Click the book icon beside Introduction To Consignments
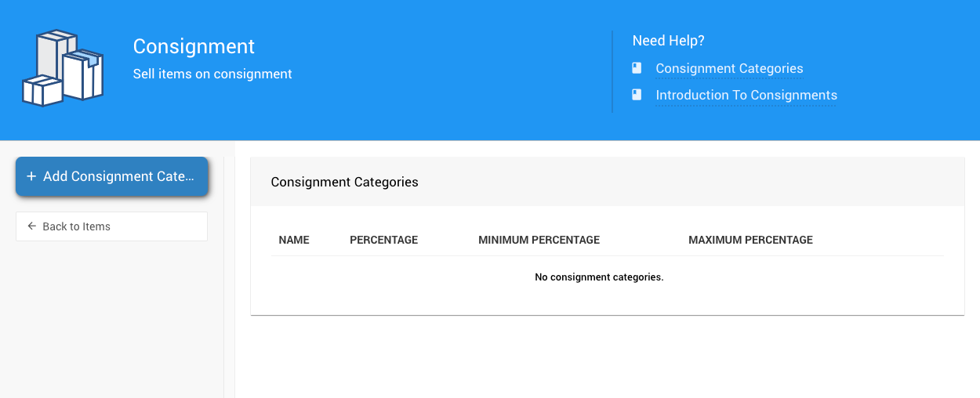Image resolution: width=980 pixels, height=398 pixels. [637, 95]
